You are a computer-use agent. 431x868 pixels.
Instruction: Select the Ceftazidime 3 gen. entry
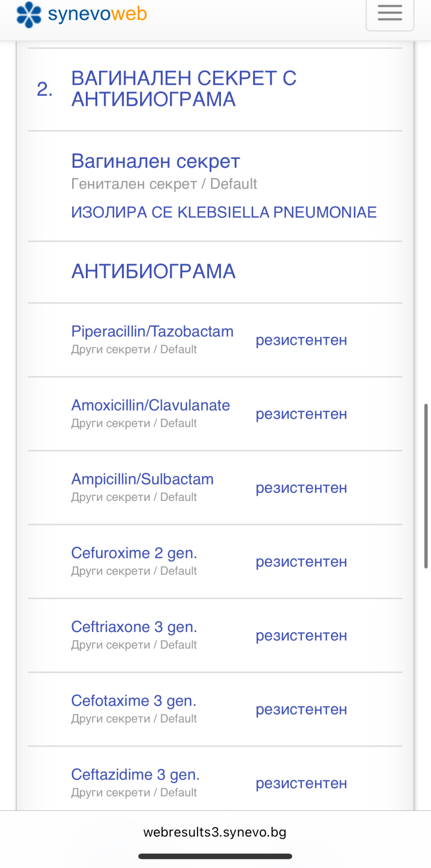[135, 775]
